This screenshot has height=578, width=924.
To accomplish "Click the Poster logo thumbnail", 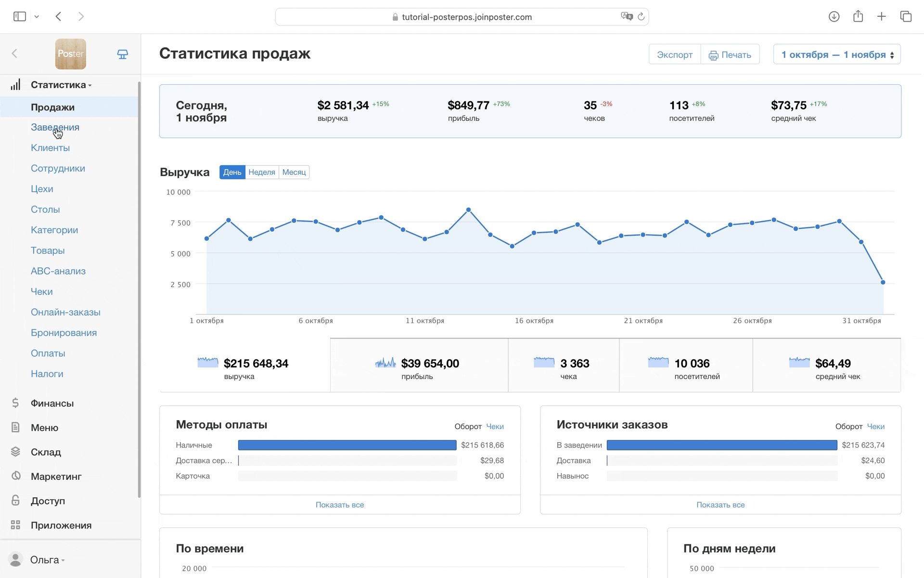I will point(71,54).
